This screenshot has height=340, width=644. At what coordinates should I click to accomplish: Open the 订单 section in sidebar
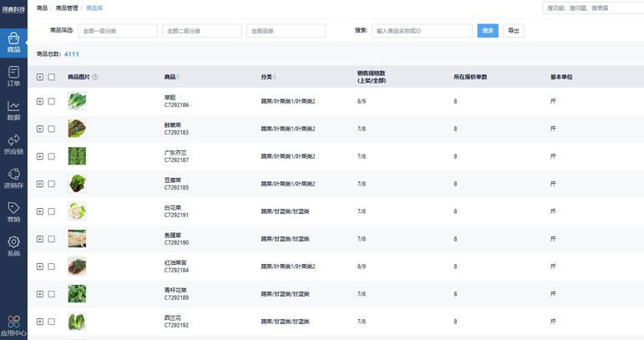13,76
